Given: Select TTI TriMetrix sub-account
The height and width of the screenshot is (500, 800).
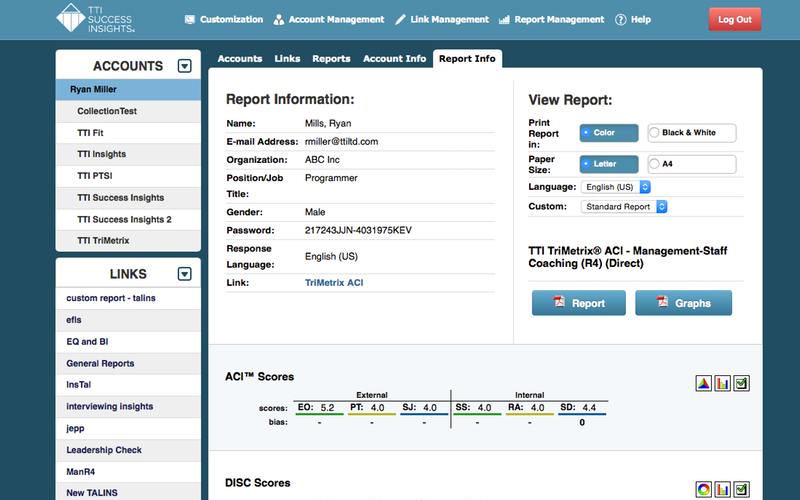Looking at the screenshot, I should (128, 240).
